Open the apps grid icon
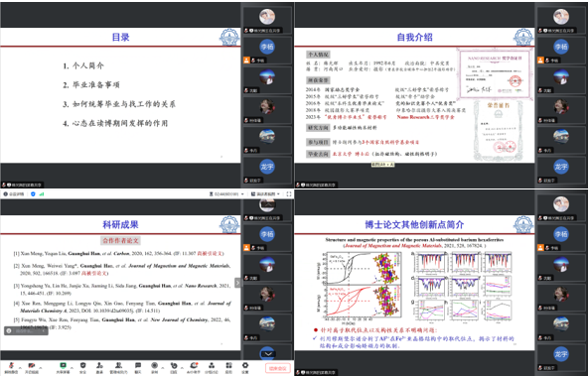The height and width of the screenshot is (376, 588). pyautogui.click(x=228, y=367)
